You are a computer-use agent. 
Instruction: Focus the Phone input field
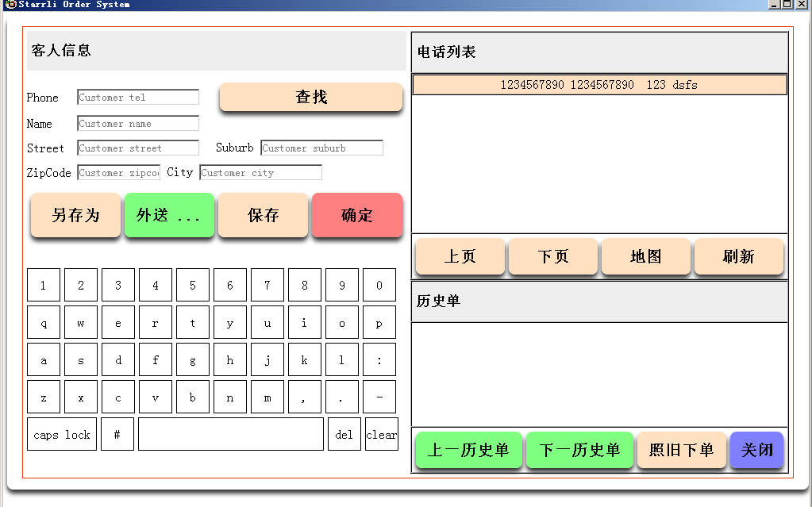(138, 98)
